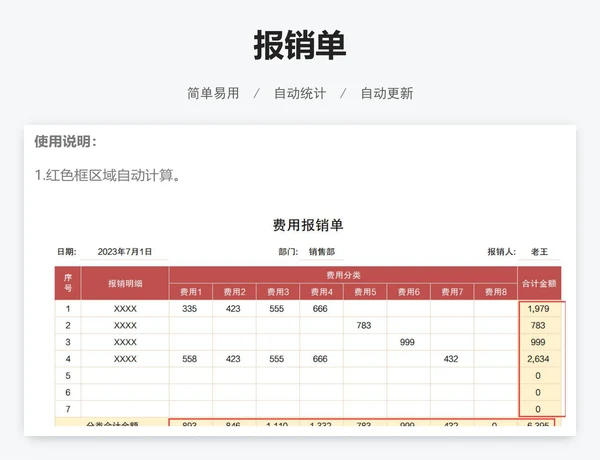This screenshot has width=600, height=460.
Task: Click the 红色框区域自动计算 instruction line
Action: [x=107, y=176]
